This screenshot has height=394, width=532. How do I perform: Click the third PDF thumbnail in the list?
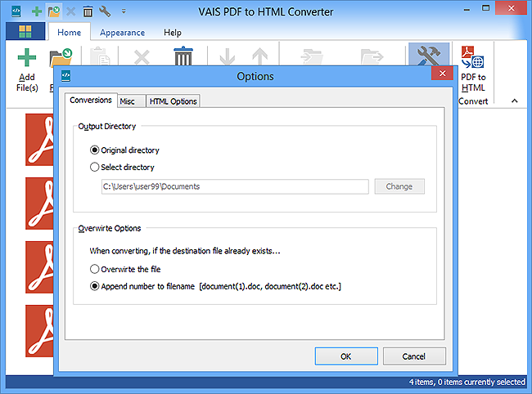pos(39,267)
